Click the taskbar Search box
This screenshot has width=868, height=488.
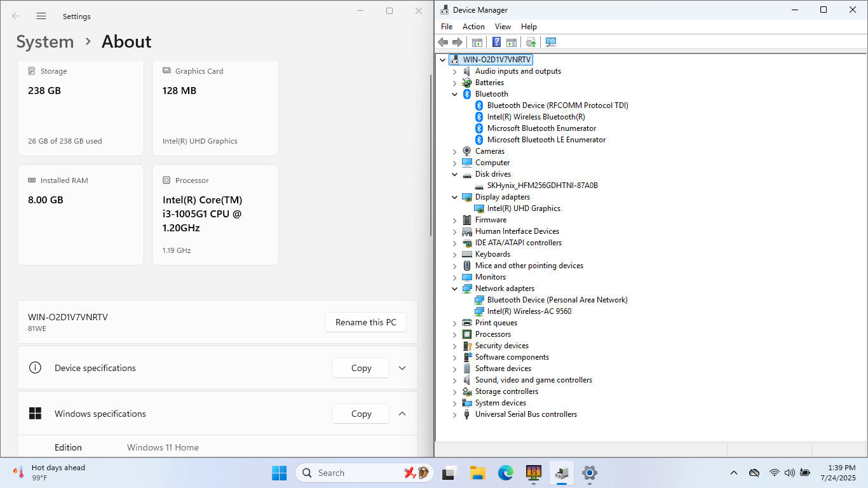(365, 473)
